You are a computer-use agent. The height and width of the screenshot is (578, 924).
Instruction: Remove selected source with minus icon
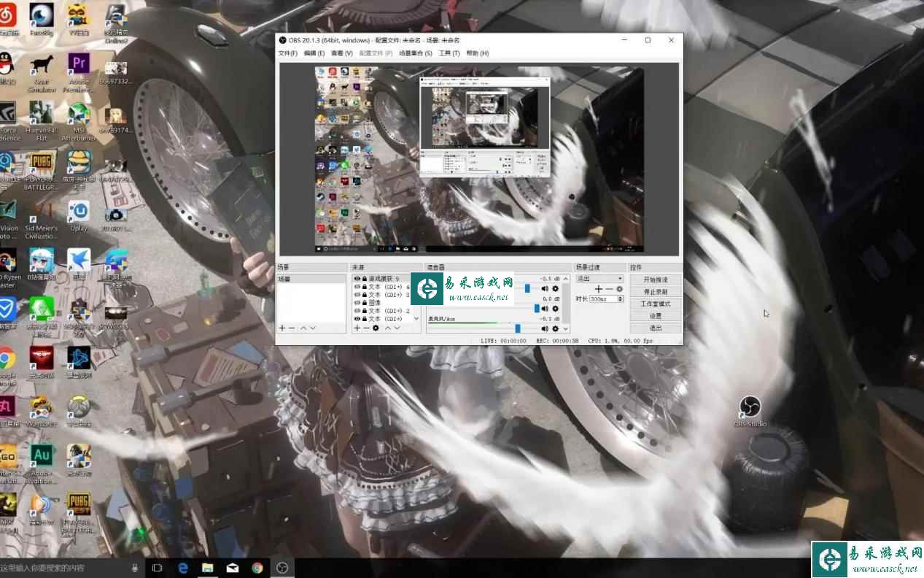click(x=367, y=328)
